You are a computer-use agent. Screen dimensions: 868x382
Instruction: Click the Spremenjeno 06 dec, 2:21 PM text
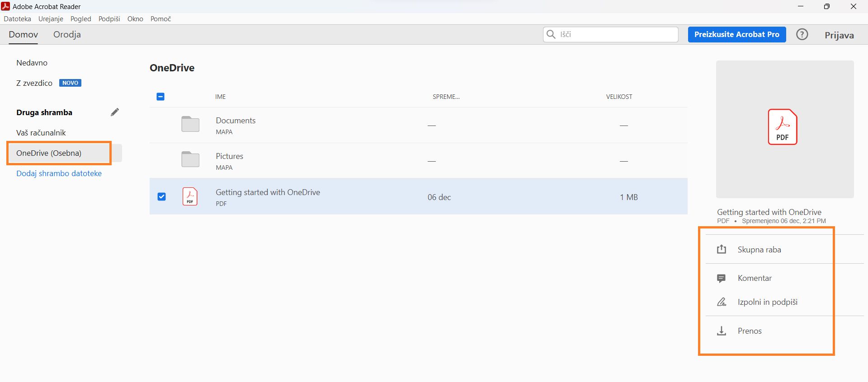784,221
